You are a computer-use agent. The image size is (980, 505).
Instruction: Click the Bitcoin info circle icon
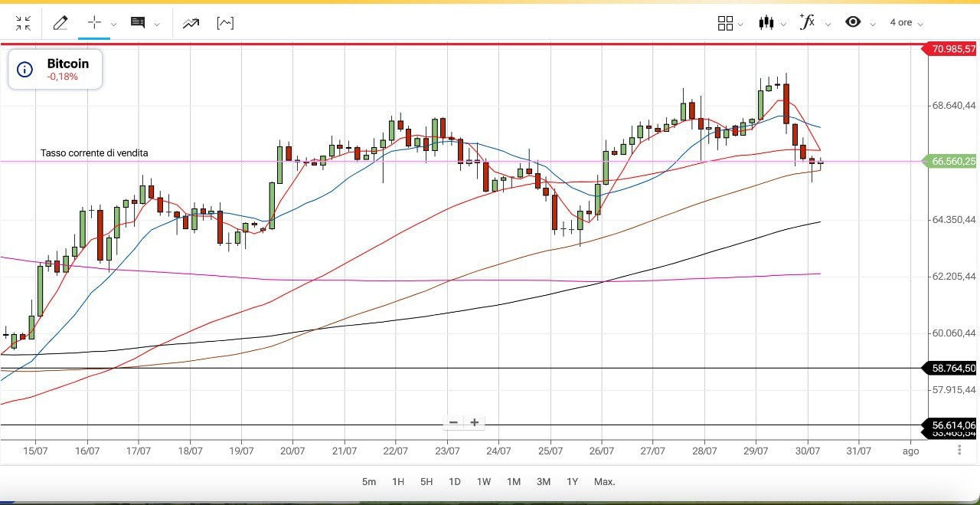pyautogui.click(x=24, y=70)
